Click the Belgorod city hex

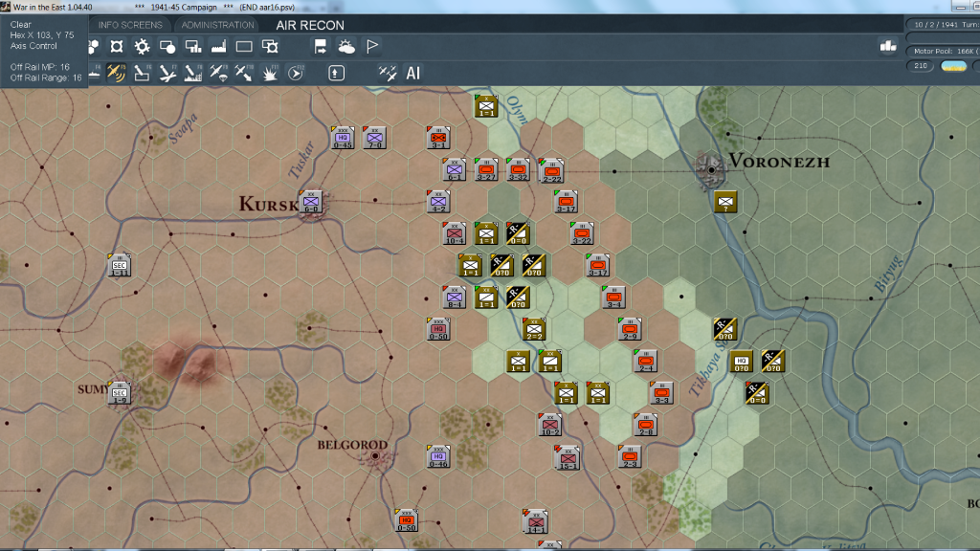point(375,457)
